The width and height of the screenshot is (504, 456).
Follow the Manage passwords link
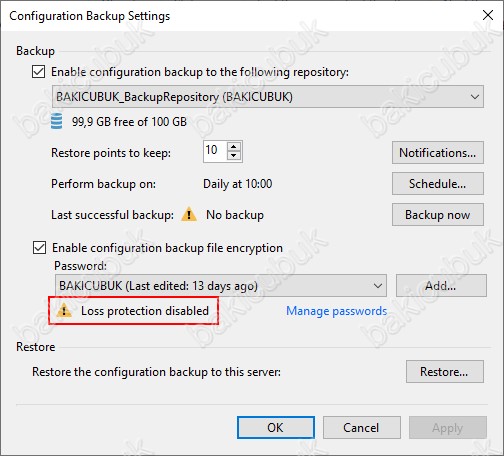pos(337,311)
